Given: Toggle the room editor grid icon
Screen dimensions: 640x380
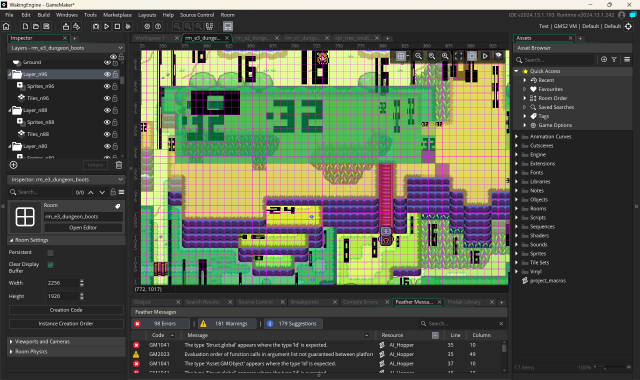Looking at the screenshot, I should pos(401,56).
